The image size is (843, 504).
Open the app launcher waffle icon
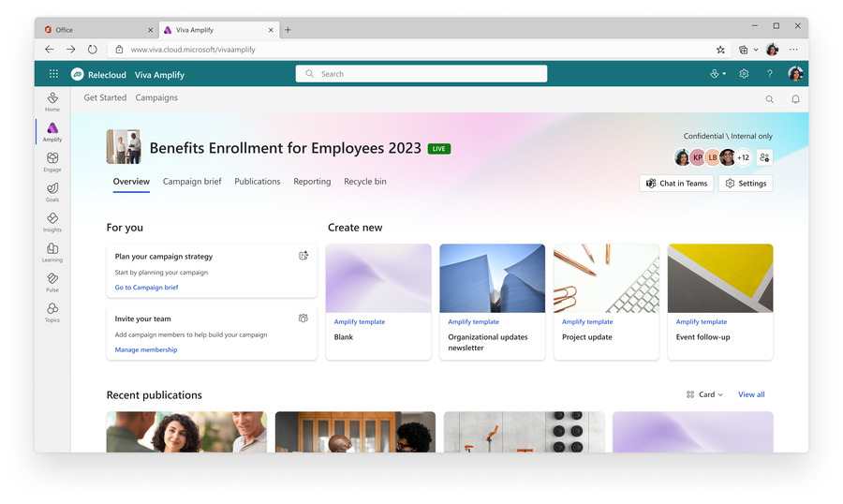click(x=53, y=74)
